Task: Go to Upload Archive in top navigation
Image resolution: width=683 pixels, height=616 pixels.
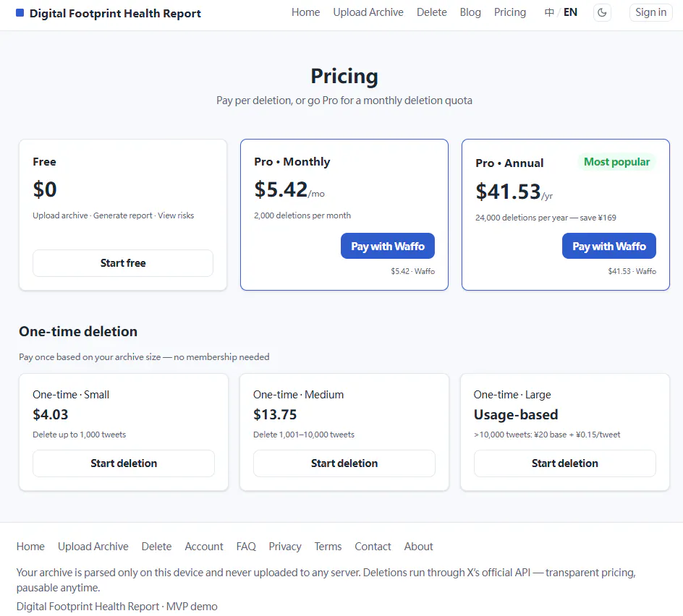Action: pyautogui.click(x=368, y=12)
